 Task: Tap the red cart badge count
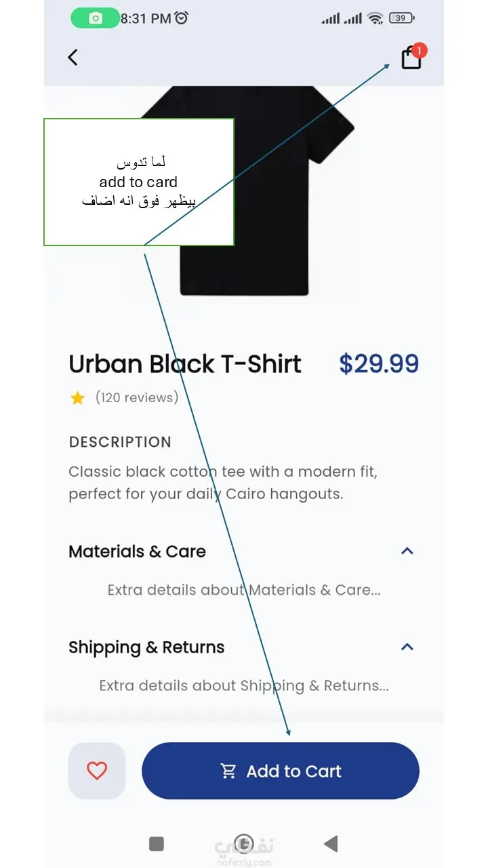tap(419, 50)
